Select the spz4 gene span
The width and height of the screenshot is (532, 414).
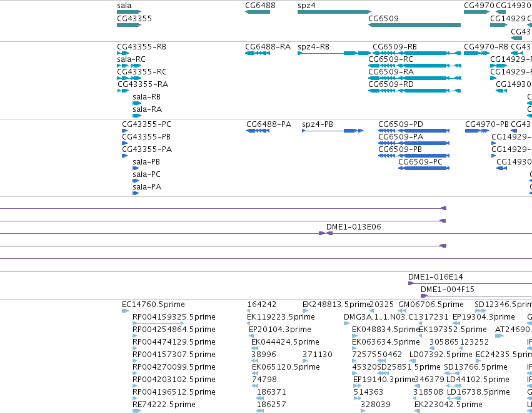click(334, 12)
